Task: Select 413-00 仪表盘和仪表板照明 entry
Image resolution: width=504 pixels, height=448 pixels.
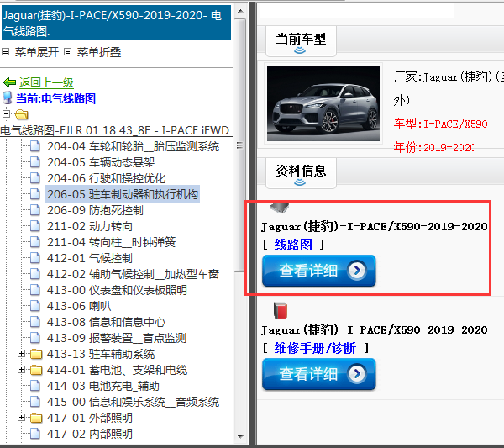Action: pyautogui.click(x=117, y=290)
